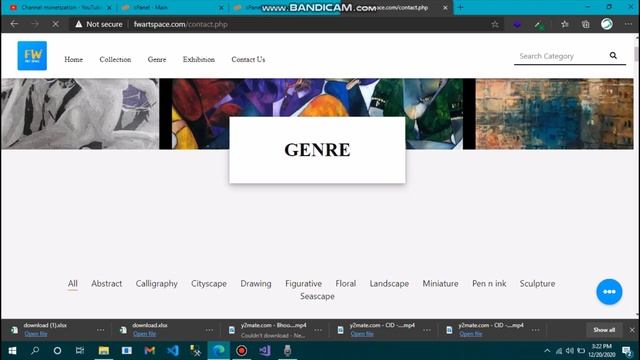Click the blue-orange abstract banner painting
640x360 pixels.
[554, 114]
